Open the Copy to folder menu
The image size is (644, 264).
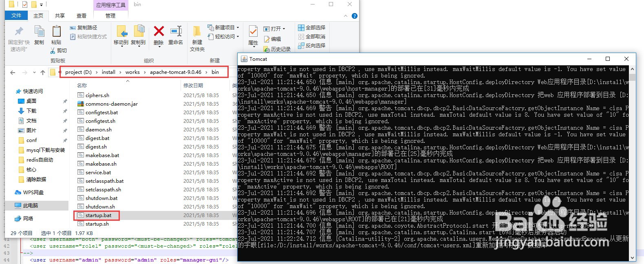pos(138,35)
